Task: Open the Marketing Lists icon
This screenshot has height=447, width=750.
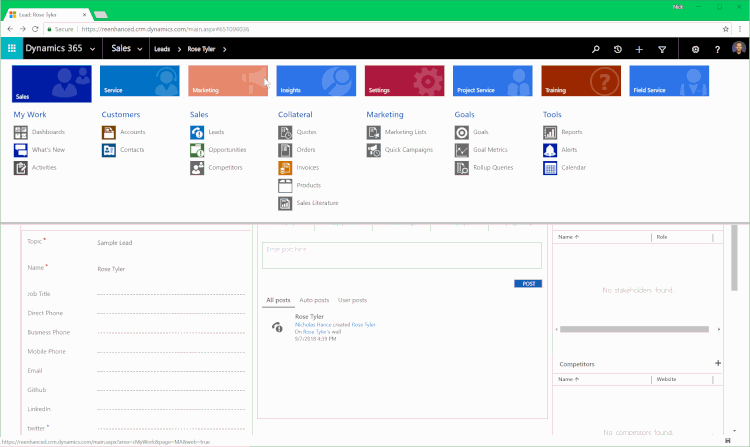Action: coord(374,132)
